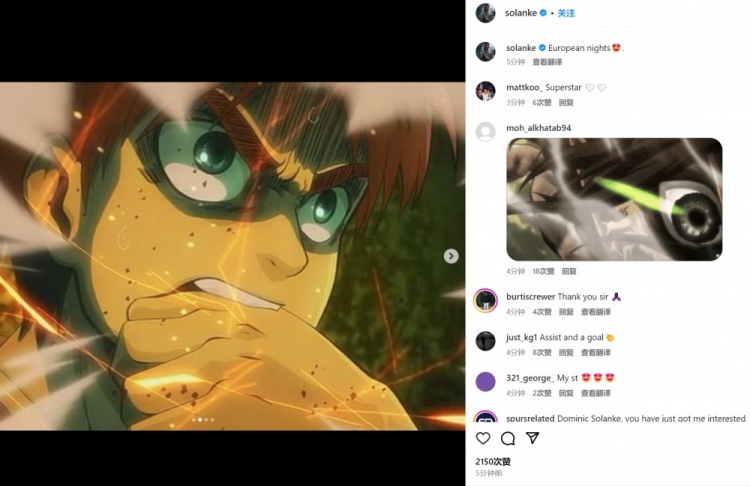
Task: Show translation for burtiscrewer's comment
Action: click(x=596, y=311)
